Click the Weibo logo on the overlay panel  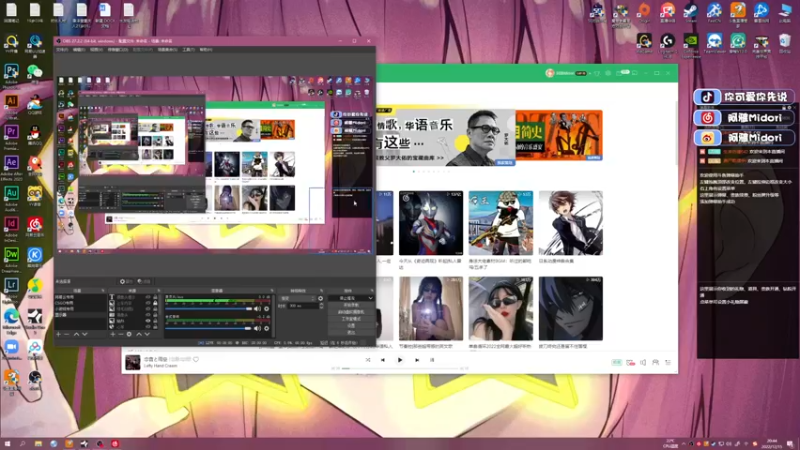[x=707, y=138]
